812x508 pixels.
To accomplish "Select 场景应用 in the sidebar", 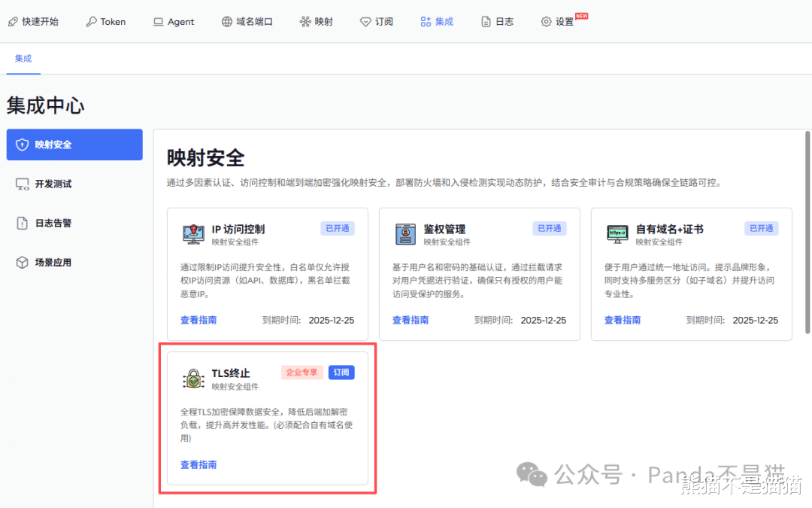I will pos(74,263).
